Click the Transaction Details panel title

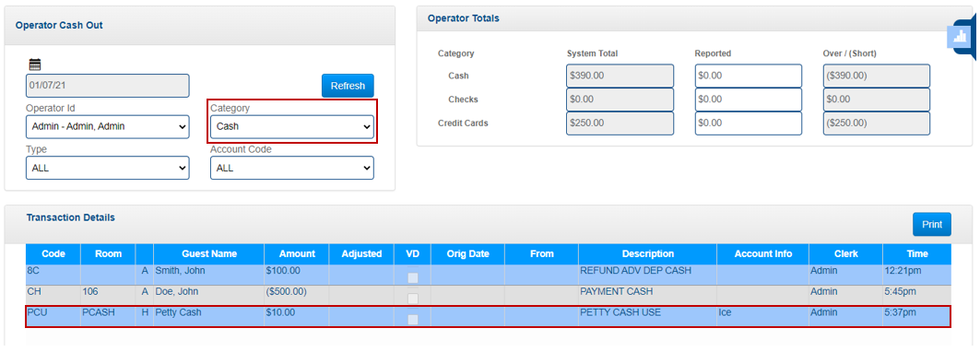tap(71, 217)
